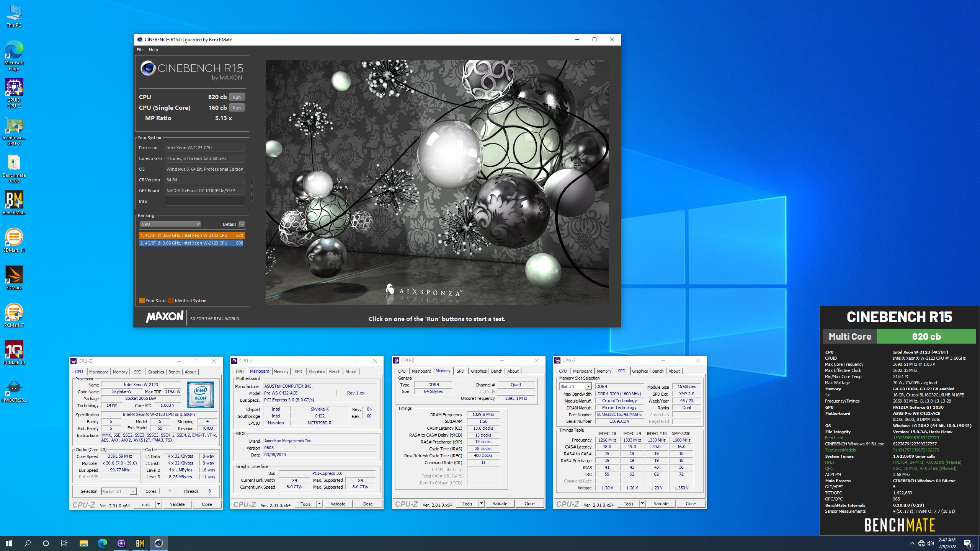Click Validate in first CPU-Z window
The width and height of the screenshot is (980, 551).
tap(177, 504)
